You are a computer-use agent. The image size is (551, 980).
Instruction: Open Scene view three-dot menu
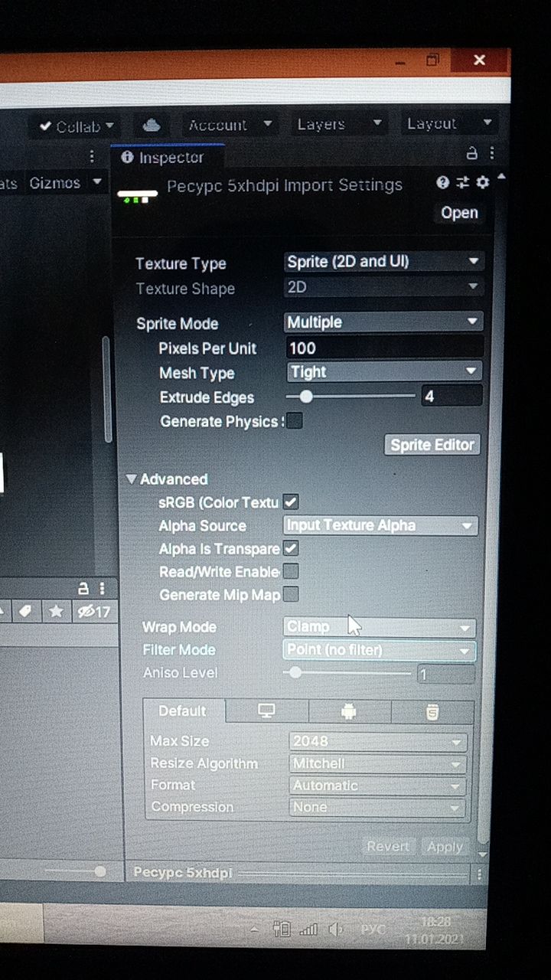click(92, 157)
